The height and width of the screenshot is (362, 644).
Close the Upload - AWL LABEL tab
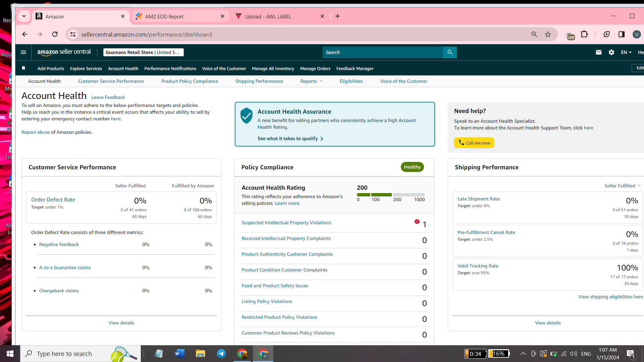point(322,16)
